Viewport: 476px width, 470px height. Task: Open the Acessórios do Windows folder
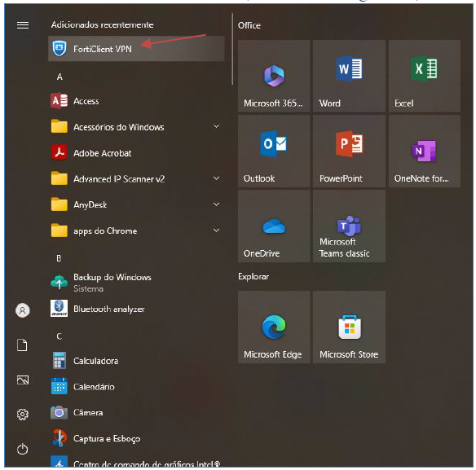pos(136,127)
